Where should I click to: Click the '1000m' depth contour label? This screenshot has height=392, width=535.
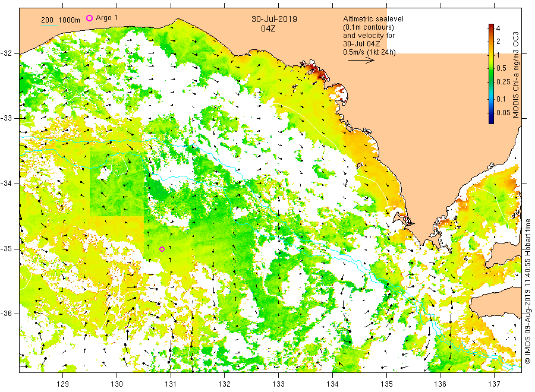tap(70, 20)
